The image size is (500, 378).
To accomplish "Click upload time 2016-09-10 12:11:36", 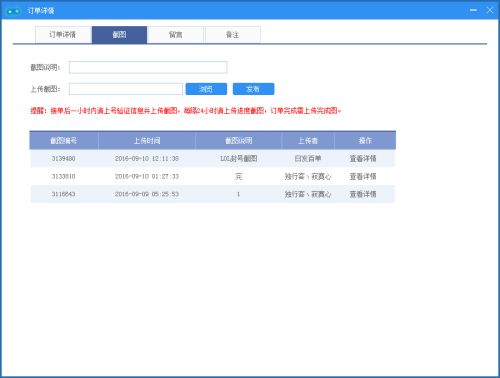I will click(147, 158).
